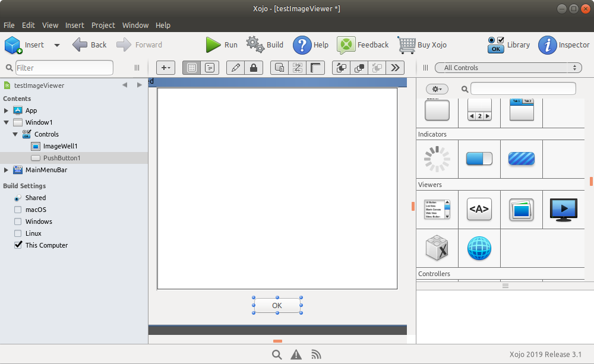The width and height of the screenshot is (594, 364).
Task: Switch to code view mode
Action: (x=210, y=68)
